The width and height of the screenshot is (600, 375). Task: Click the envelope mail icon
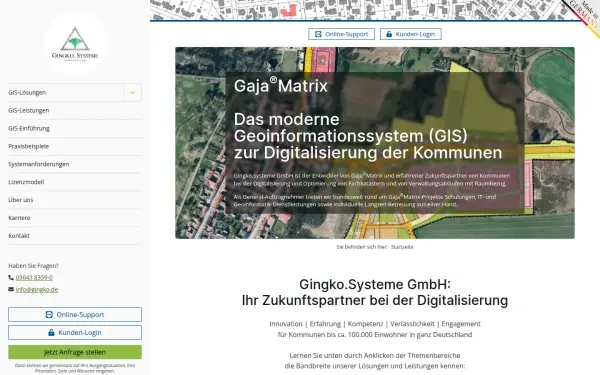pyautogui.click(x=11, y=289)
